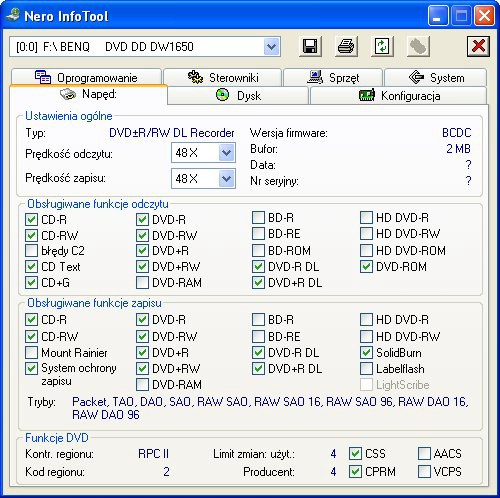Toggle błędy C2 read checkbox

(x=31, y=251)
